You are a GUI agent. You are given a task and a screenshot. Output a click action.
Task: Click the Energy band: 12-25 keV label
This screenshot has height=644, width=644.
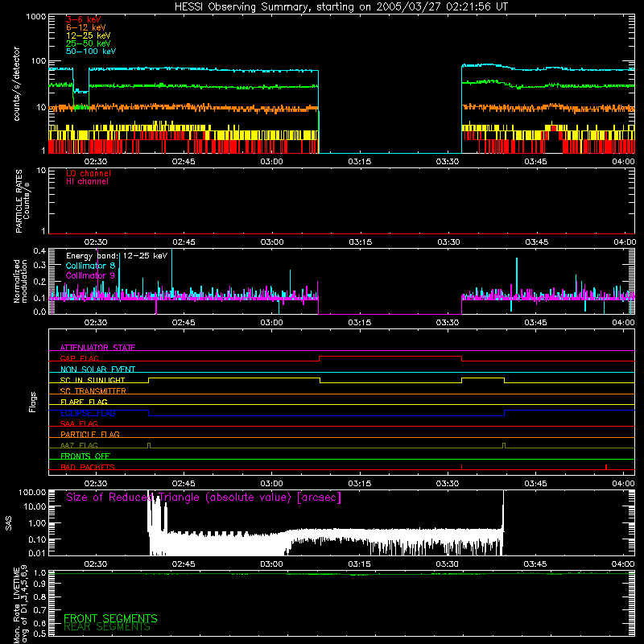(x=117, y=256)
